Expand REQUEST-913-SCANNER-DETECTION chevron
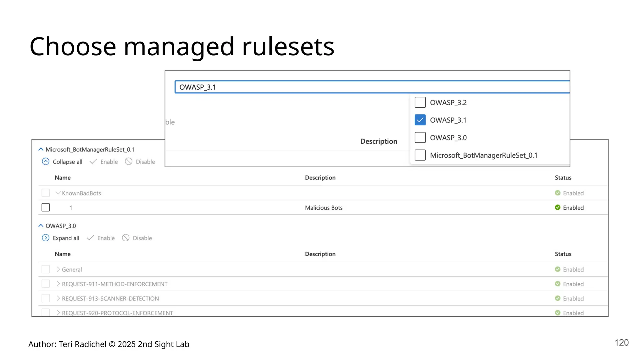 (x=58, y=298)
